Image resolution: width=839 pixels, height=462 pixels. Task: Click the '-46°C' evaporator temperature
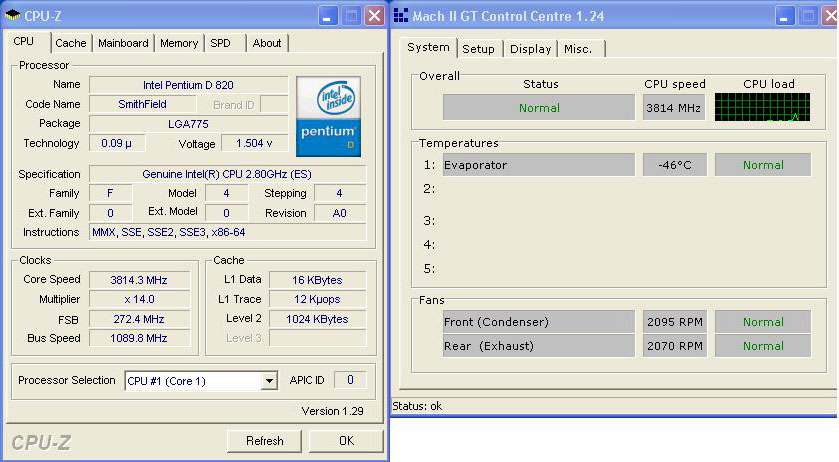(675, 165)
